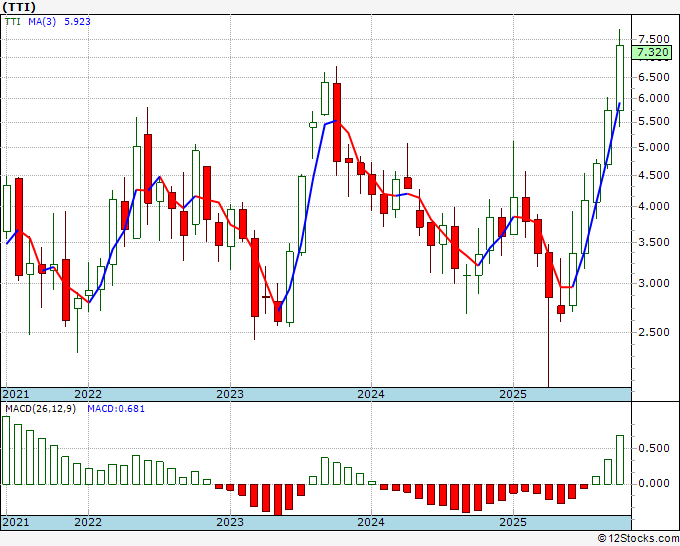Click the MA(3) legend label

(x=42, y=21)
